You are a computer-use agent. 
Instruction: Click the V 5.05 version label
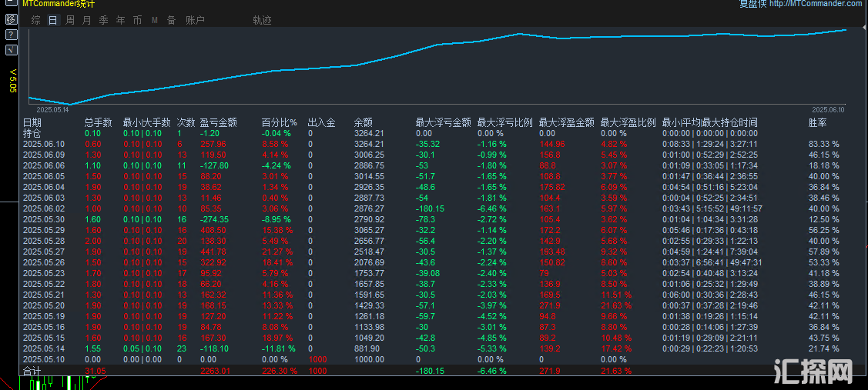click(13, 82)
